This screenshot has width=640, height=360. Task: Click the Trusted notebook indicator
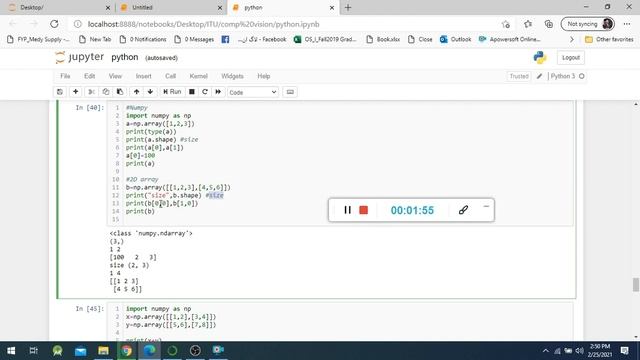tap(519, 76)
